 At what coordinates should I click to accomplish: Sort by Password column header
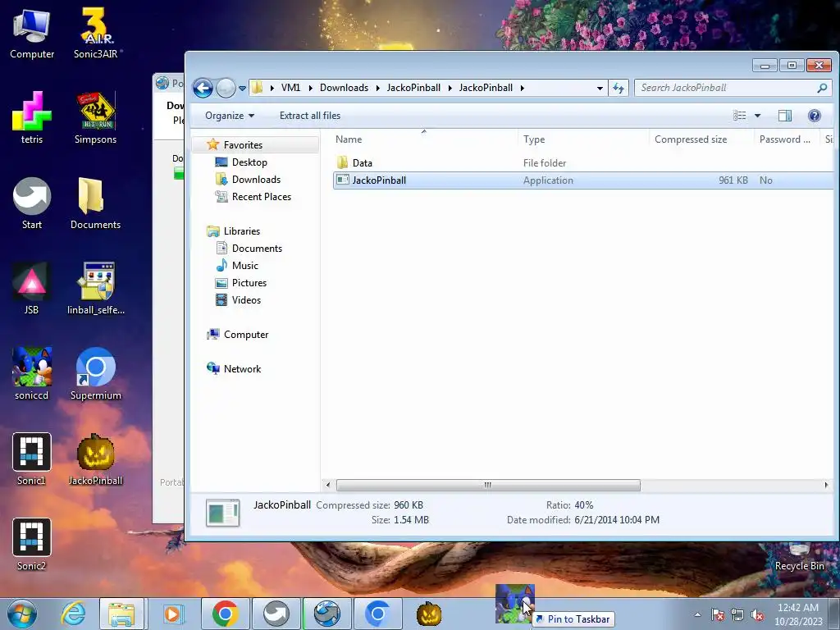click(x=785, y=139)
